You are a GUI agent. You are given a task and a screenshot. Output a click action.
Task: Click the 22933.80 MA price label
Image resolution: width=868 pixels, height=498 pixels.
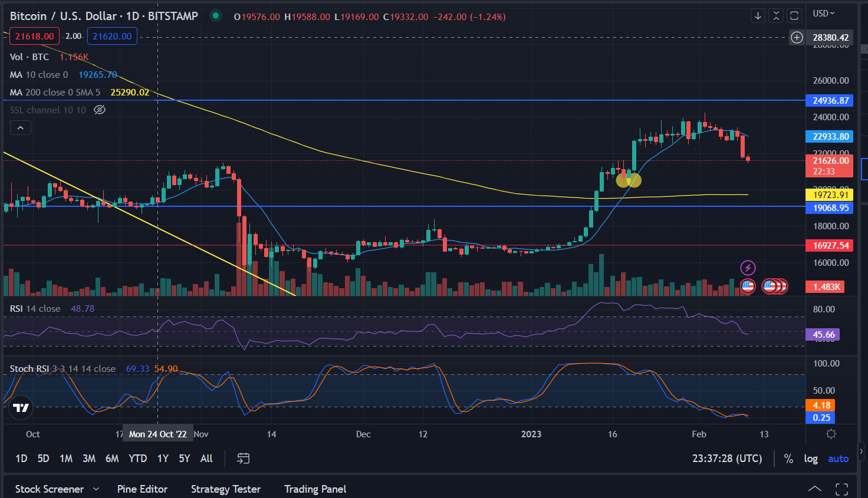(830, 137)
